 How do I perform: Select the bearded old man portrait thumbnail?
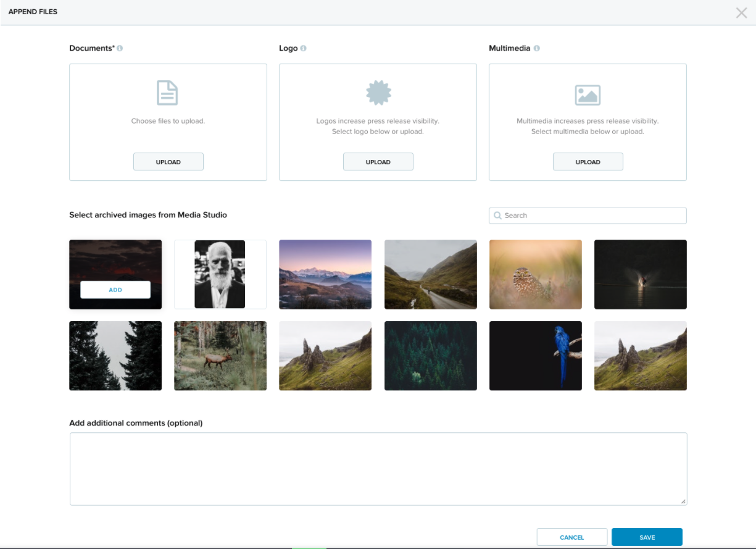[220, 274]
